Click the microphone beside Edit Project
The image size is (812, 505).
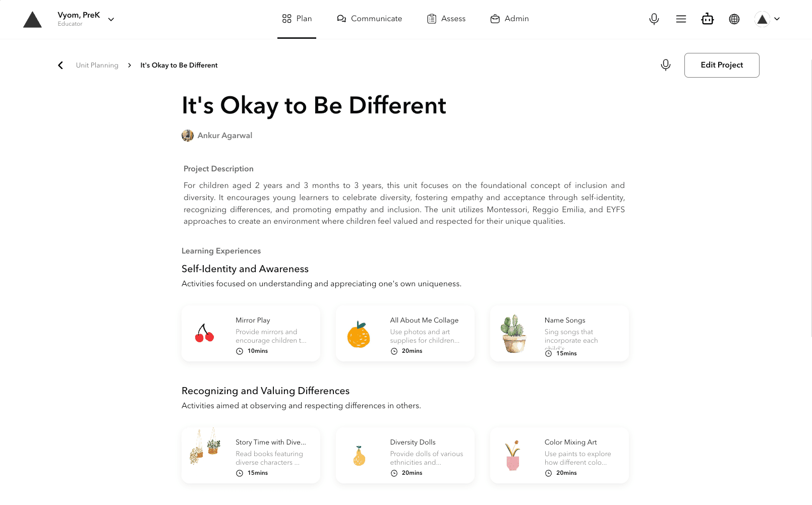coord(666,65)
